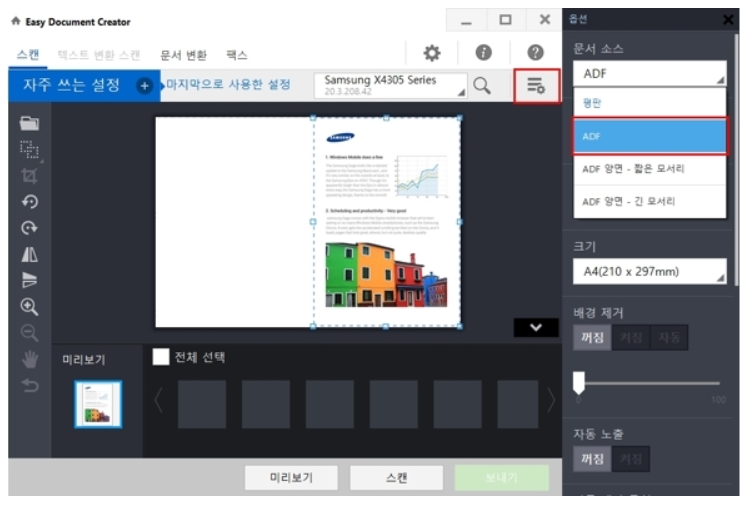The image size is (748, 505).
Task: Rotate the image counterclockwise
Action: (x=30, y=202)
